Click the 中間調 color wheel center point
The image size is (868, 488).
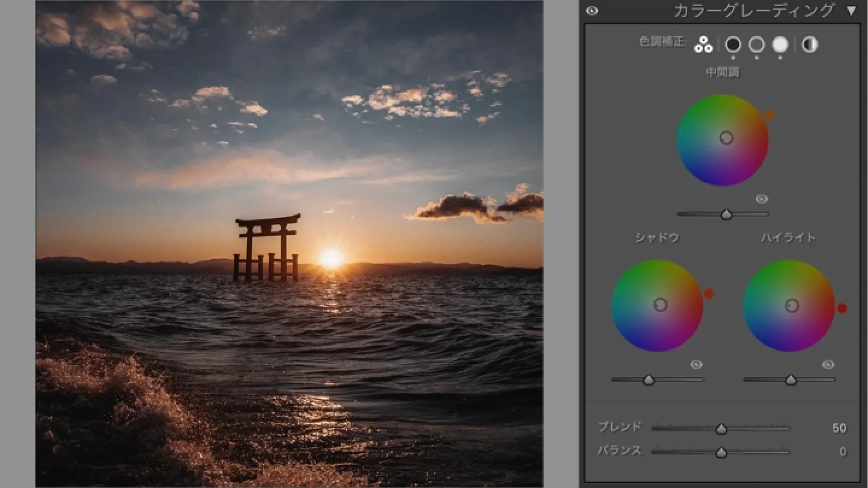[x=726, y=138]
